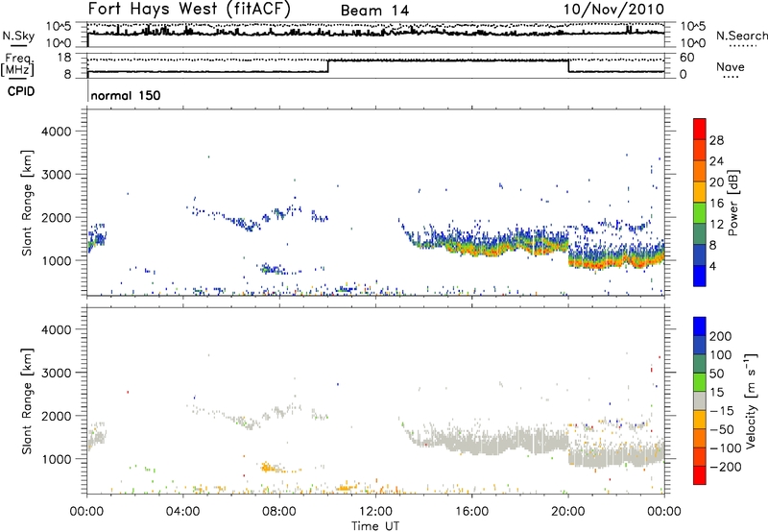Click the '16:00' time tick label
This screenshot has width=768, height=532.
coord(472,512)
